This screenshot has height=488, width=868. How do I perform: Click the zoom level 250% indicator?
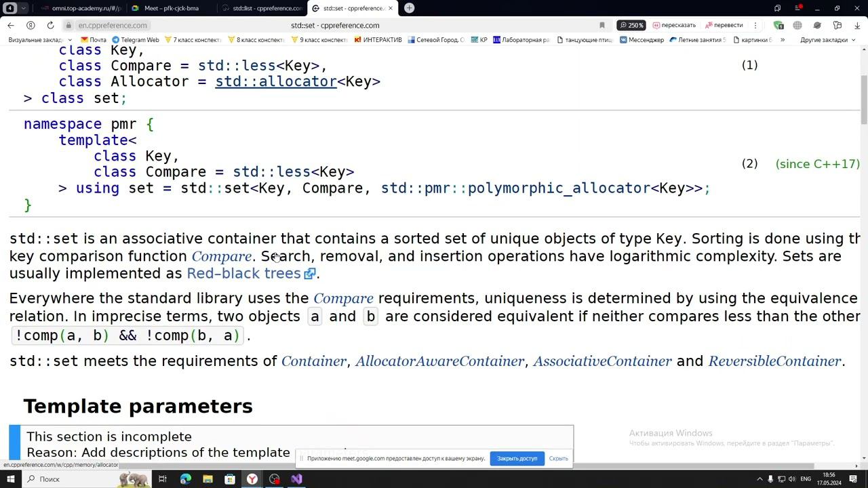(x=631, y=25)
